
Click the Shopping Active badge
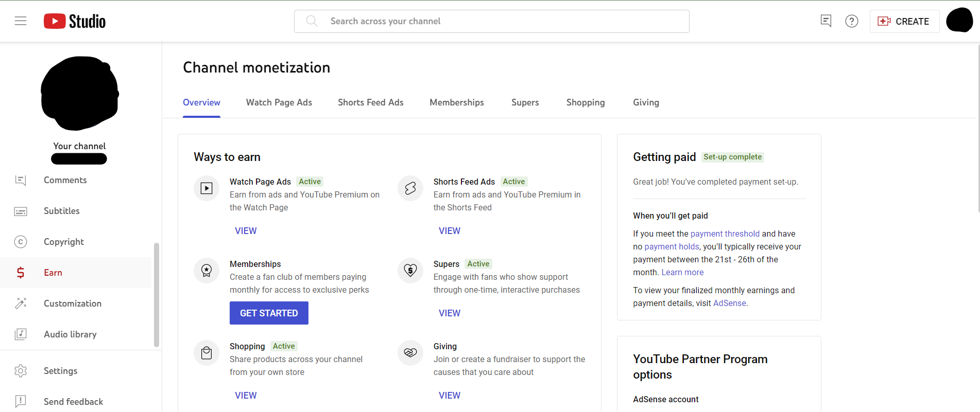coord(284,346)
